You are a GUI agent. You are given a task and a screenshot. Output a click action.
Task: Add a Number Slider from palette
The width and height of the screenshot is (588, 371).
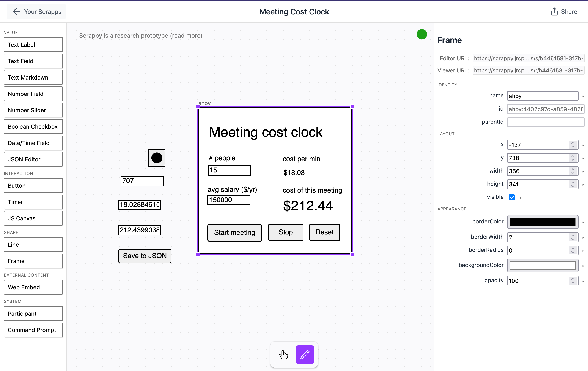click(33, 110)
